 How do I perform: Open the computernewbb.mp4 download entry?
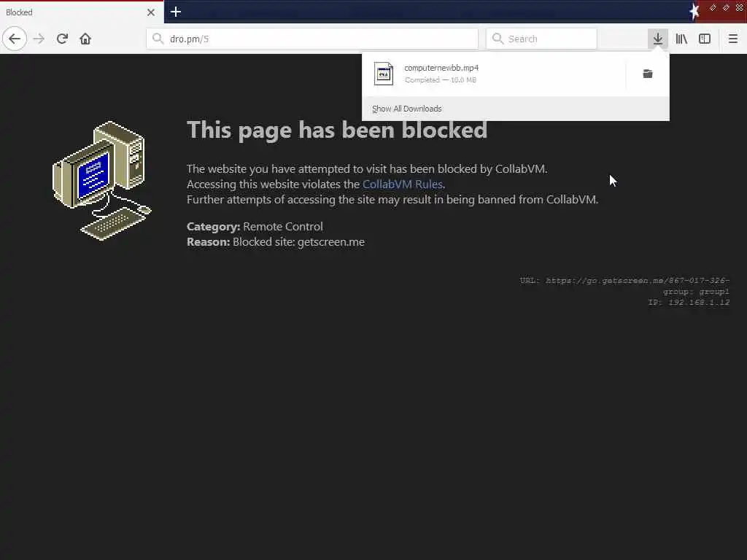(494, 74)
